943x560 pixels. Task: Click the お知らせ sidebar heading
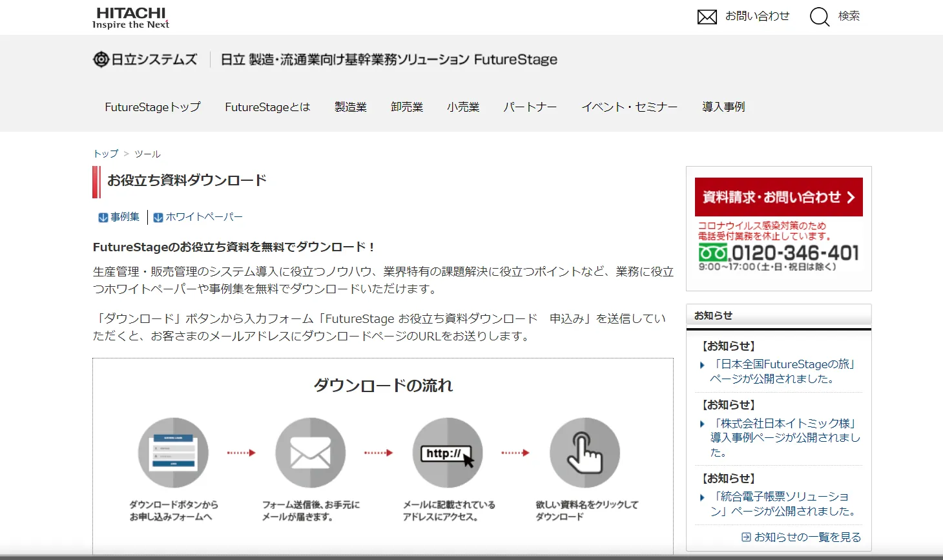pos(713,315)
